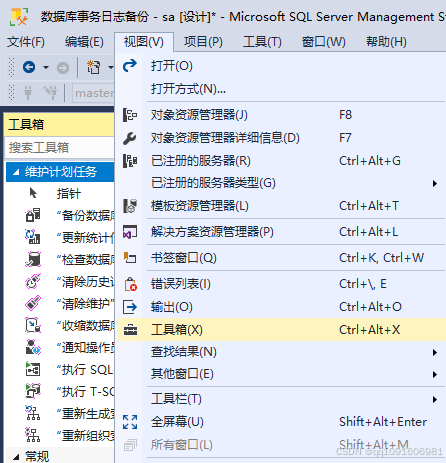This screenshot has height=463, width=446.
Task: Click the change connection toolbar icon
Action: (50, 93)
